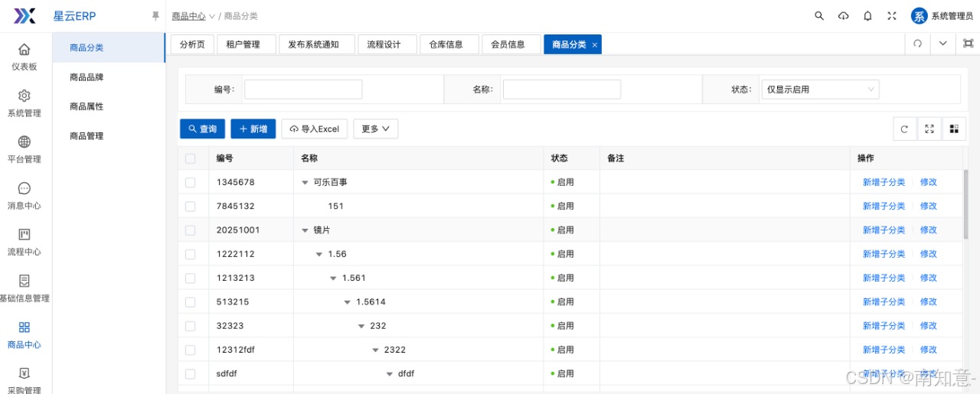This screenshot has width=980, height=394.
Task: Open 采购管理 in the sidebar
Action: click(24, 380)
